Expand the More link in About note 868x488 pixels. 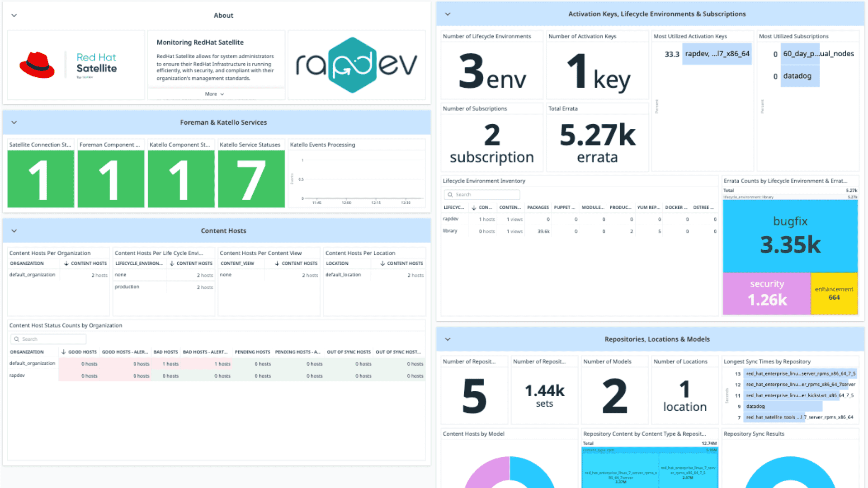pos(214,94)
